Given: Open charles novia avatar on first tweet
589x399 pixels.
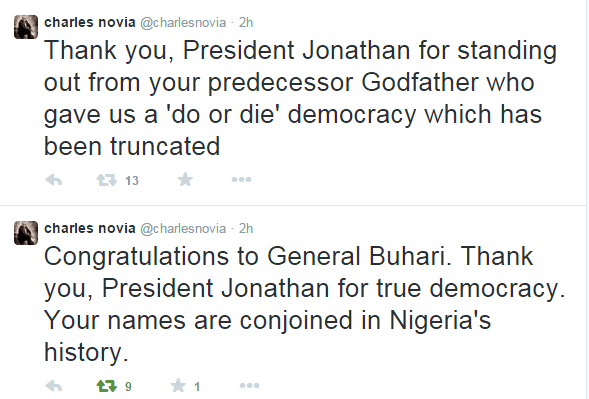Looking at the screenshot, I should pyautogui.click(x=26, y=27).
